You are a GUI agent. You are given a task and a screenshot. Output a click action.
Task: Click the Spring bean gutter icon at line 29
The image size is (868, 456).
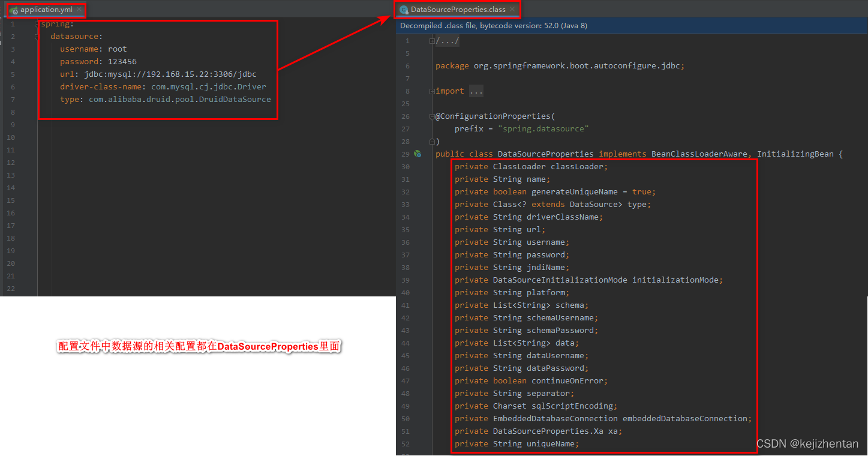click(x=417, y=154)
